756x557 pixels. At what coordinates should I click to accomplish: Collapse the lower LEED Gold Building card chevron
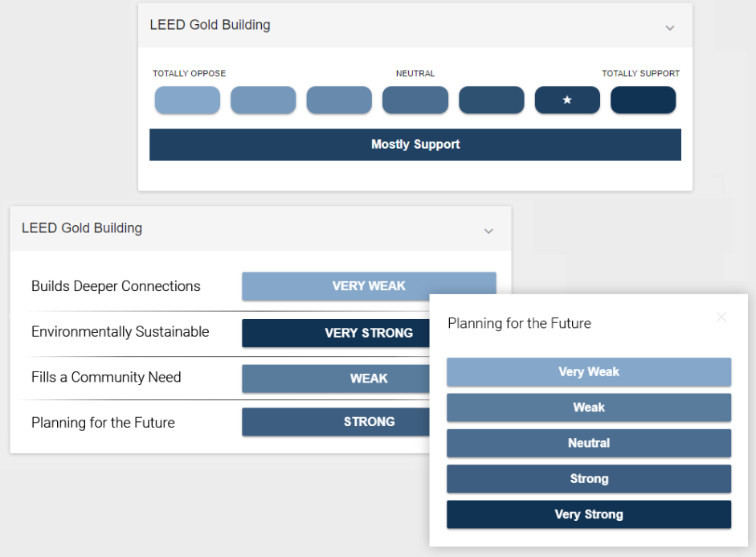pyautogui.click(x=488, y=231)
